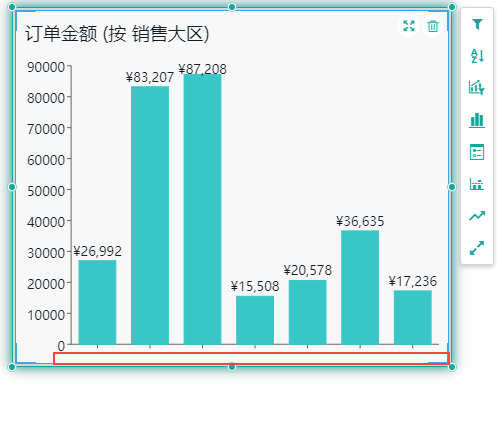
Task: Select the ¥26,992 bar
Action: coord(97,302)
